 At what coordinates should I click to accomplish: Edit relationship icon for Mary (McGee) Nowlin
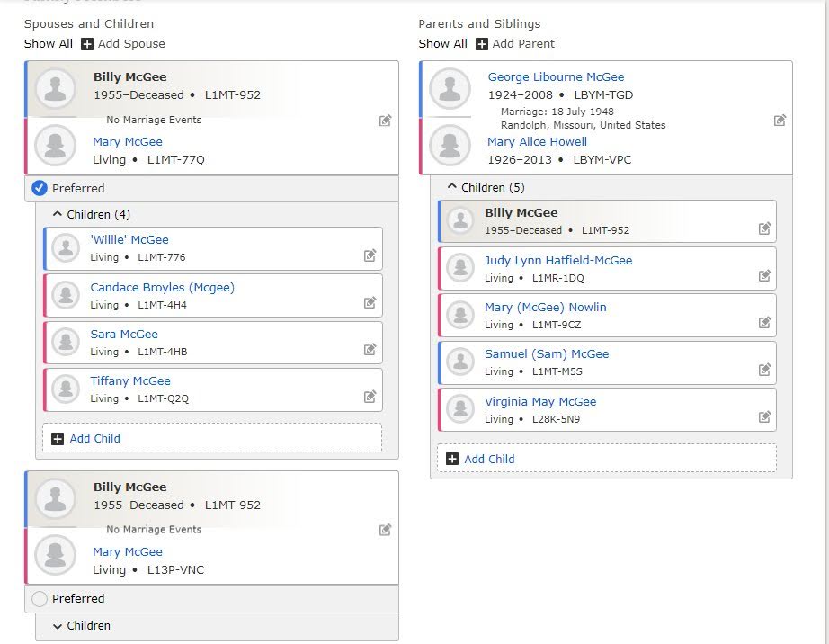[x=764, y=322]
